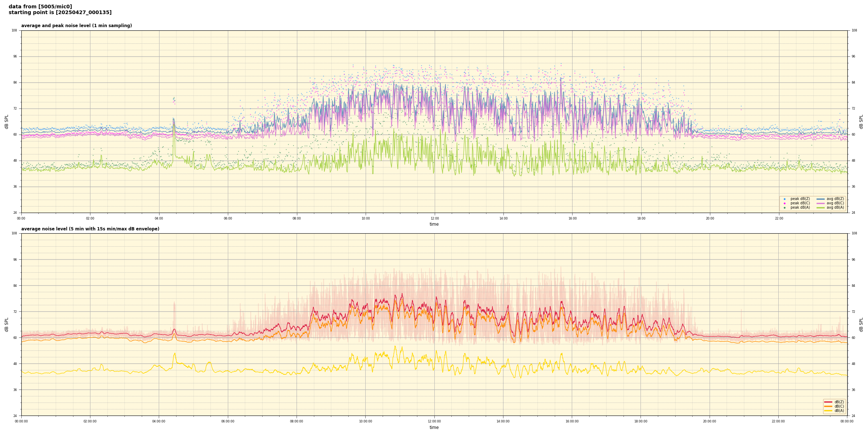
Task: Click the peak dB(A) green legend marker
Action: (784, 208)
